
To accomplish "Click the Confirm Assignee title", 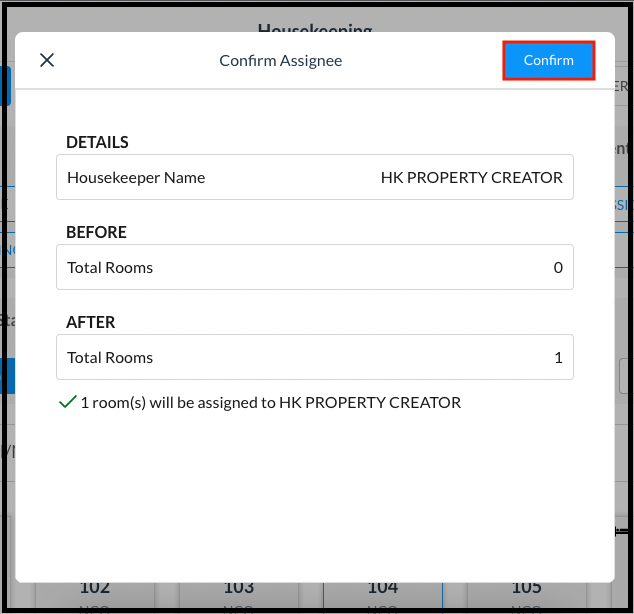I will click(281, 60).
